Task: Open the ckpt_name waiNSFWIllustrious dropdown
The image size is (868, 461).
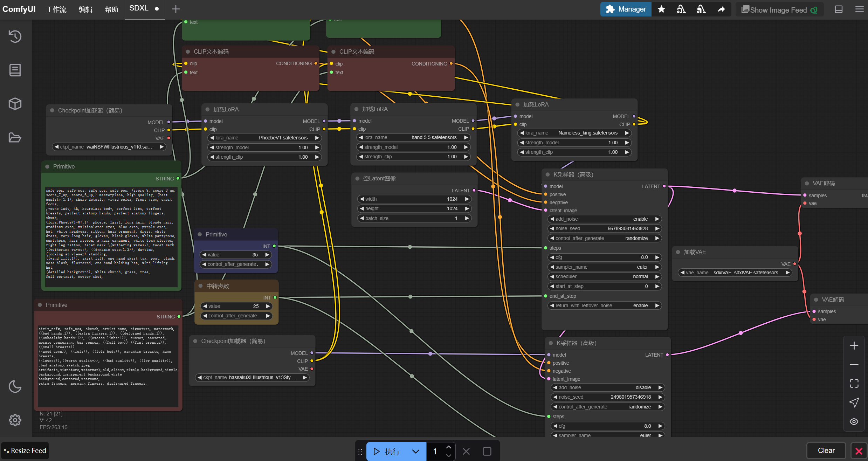Action: [x=109, y=147]
